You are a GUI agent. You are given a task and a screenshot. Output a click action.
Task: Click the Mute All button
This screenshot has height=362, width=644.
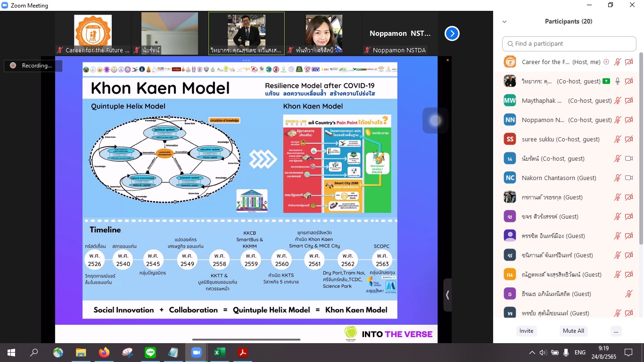tap(573, 331)
